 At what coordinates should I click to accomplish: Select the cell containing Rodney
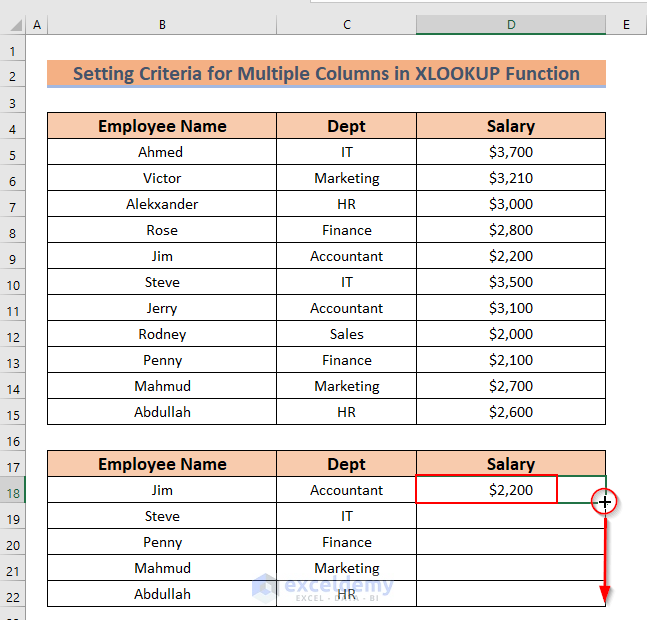pos(162,334)
